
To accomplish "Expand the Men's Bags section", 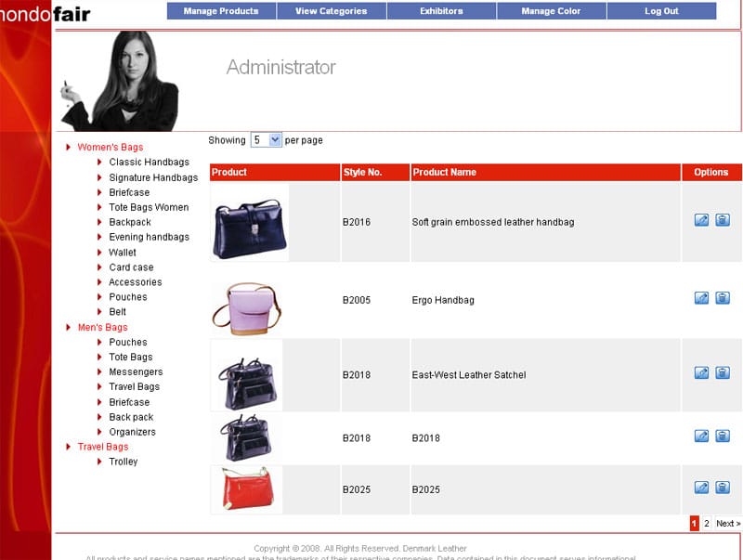I will [102, 327].
